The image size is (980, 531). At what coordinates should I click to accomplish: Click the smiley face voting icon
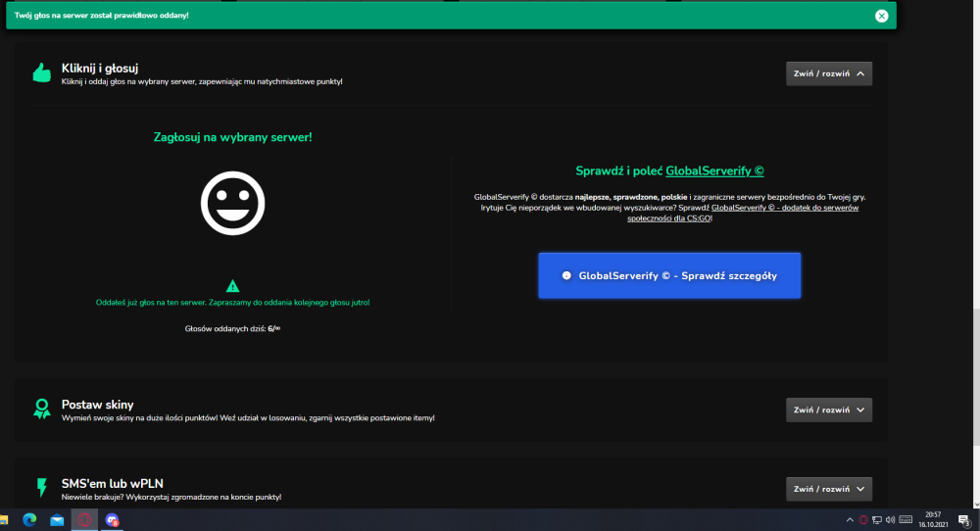[x=232, y=203]
